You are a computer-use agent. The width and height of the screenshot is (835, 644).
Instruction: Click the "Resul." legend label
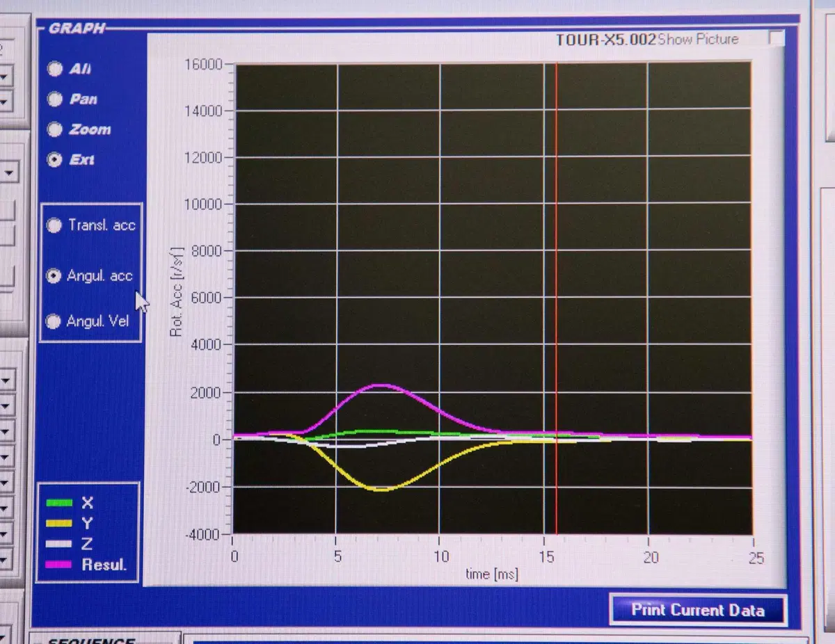click(104, 565)
